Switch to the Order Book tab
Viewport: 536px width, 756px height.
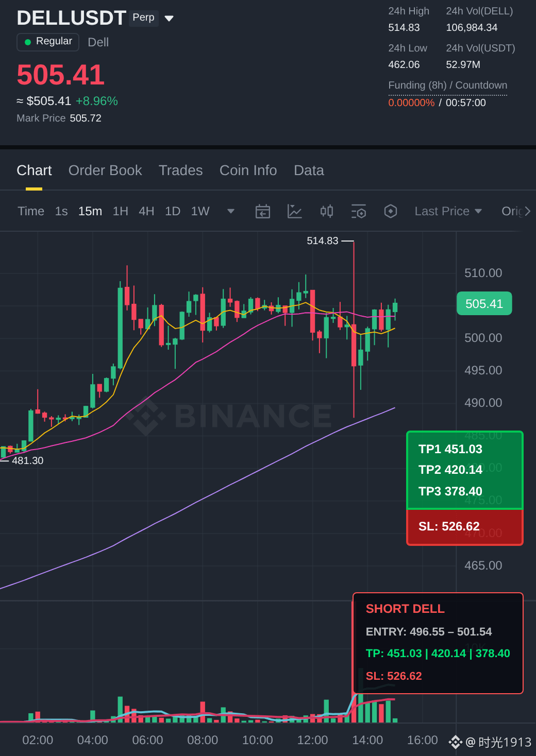pos(105,170)
